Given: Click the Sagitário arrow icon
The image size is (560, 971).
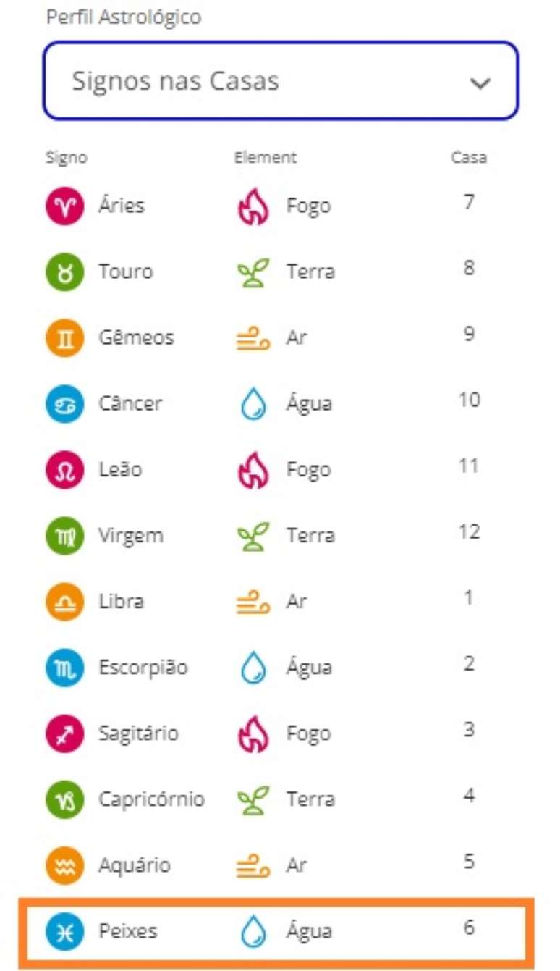Looking at the screenshot, I should [x=66, y=733].
